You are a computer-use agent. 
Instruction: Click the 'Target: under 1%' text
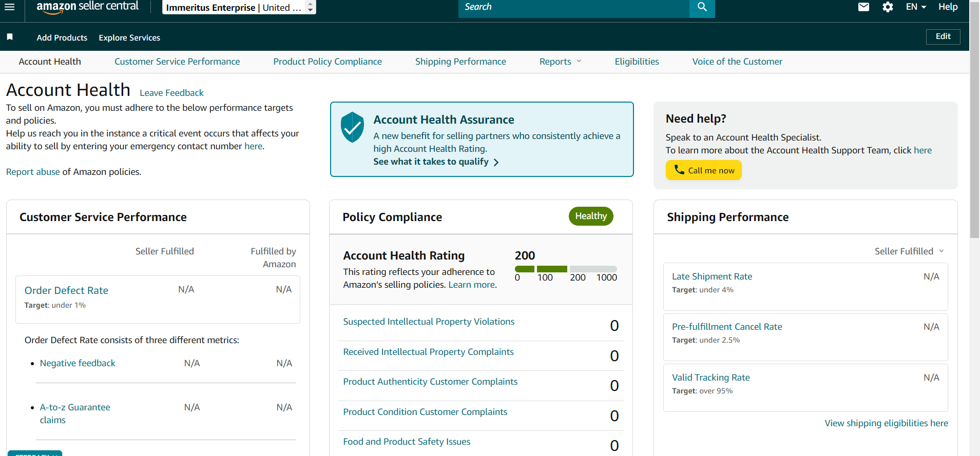tap(55, 305)
